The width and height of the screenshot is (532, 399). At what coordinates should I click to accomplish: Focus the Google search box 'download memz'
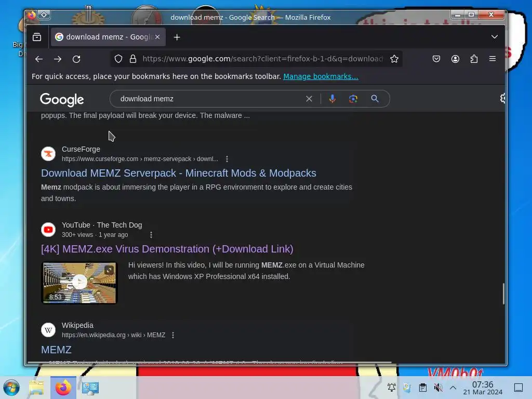tap(210, 99)
